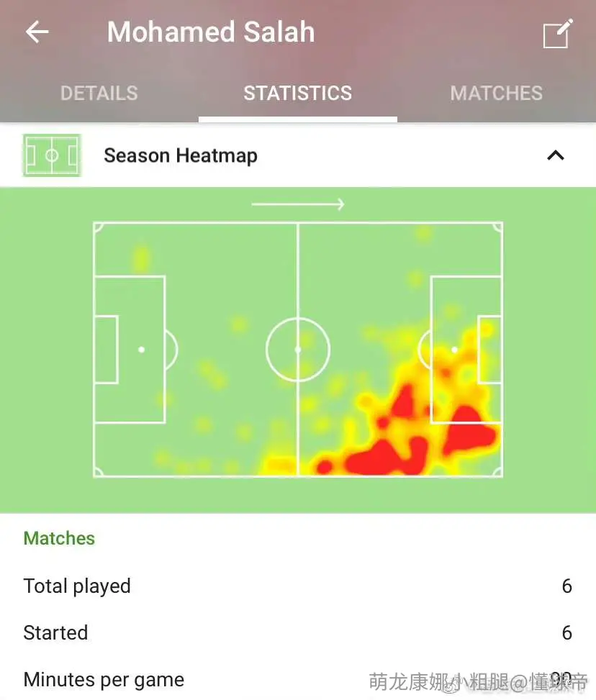The width and height of the screenshot is (596, 700).
Task: Tap the Minutes per game row
Action: [x=298, y=679]
